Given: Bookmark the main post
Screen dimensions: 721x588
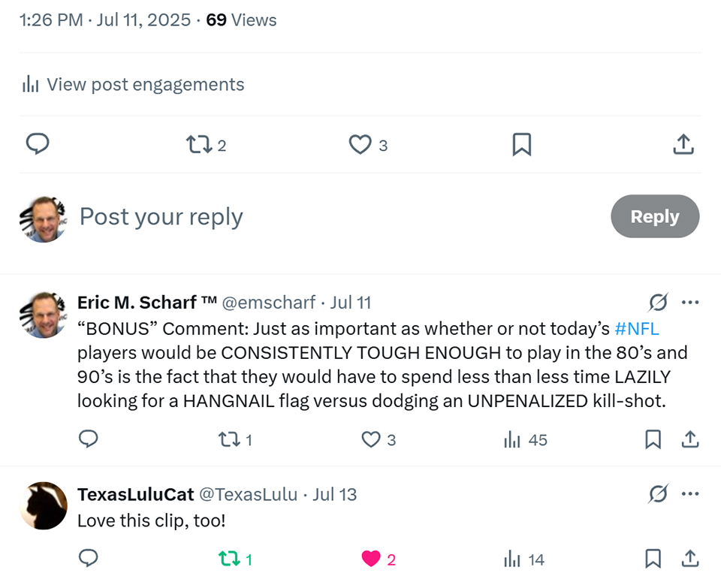Looking at the screenshot, I should pos(521,144).
